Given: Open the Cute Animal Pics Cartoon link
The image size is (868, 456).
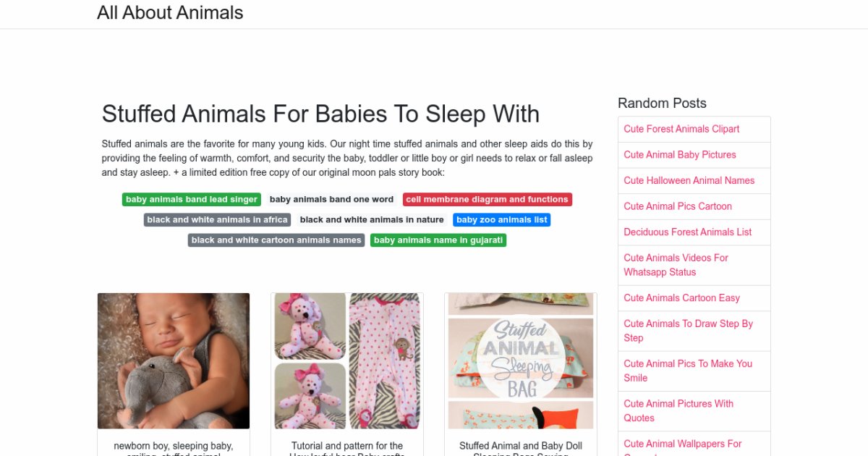Looking at the screenshot, I should point(678,206).
